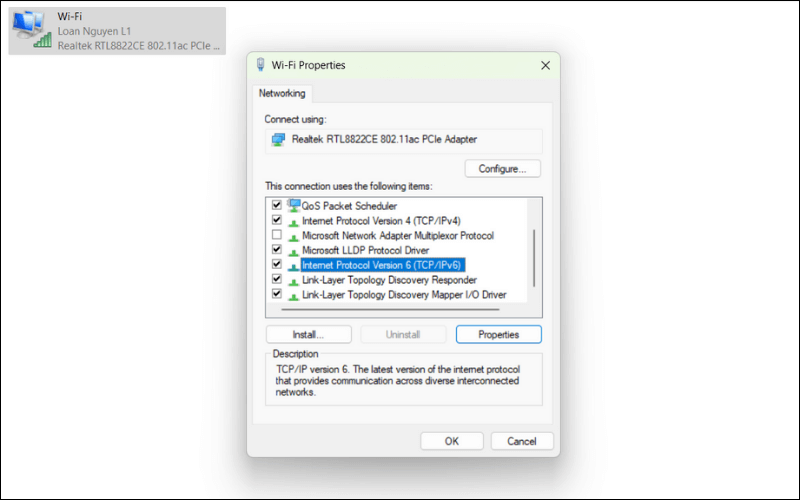800x500 pixels.
Task: Click the Install... button
Action: [x=309, y=335]
